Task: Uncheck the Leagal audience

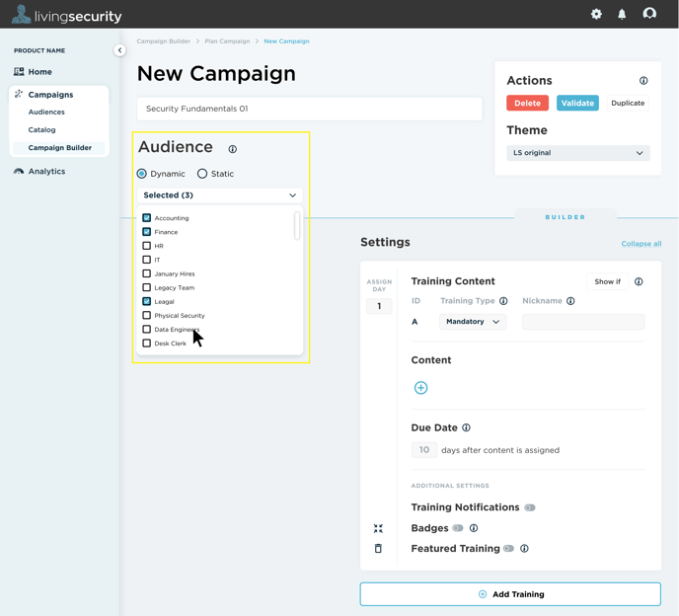Action: coord(146,301)
